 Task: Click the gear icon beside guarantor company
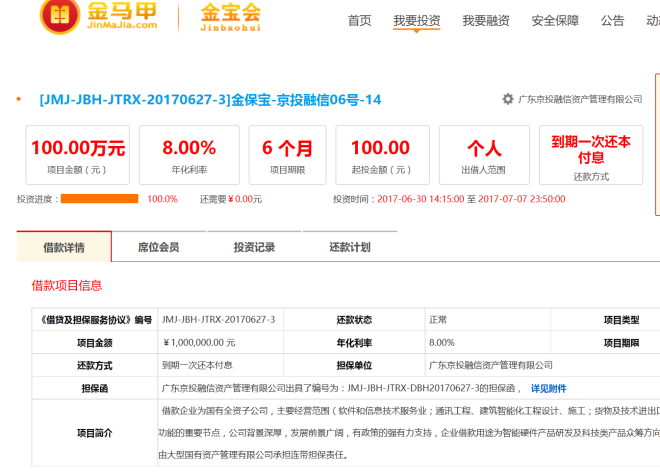[x=508, y=99]
